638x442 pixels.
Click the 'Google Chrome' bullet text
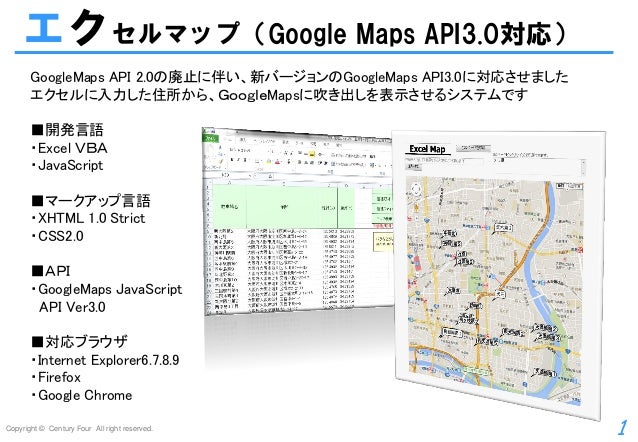pos(85,395)
